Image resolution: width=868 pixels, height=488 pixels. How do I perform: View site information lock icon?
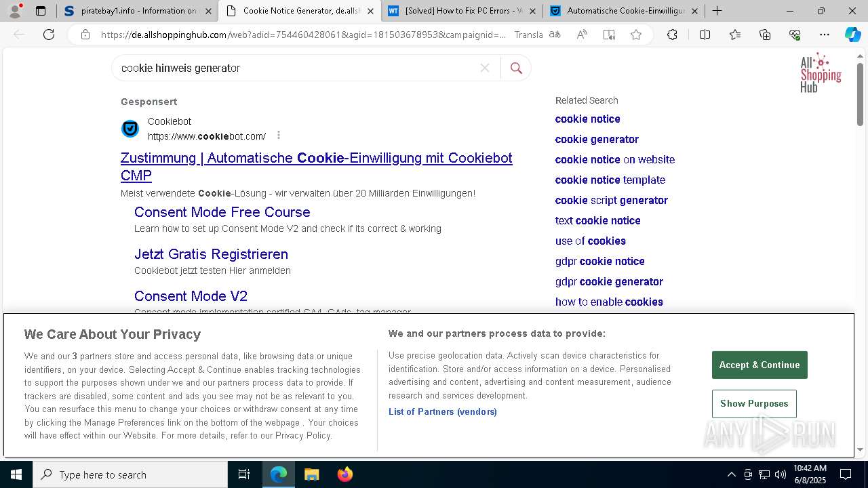(x=85, y=35)
